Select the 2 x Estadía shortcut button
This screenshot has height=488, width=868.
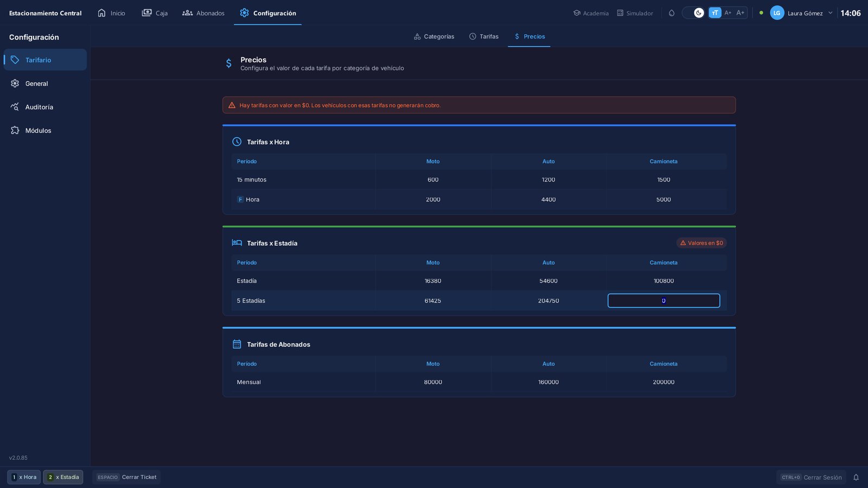(x=63, y=477)
